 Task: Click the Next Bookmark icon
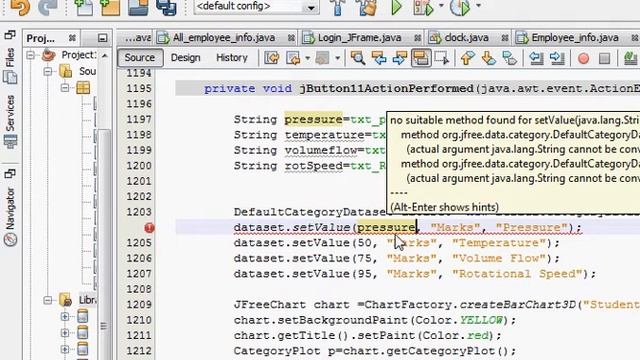(x=489, y=58)
